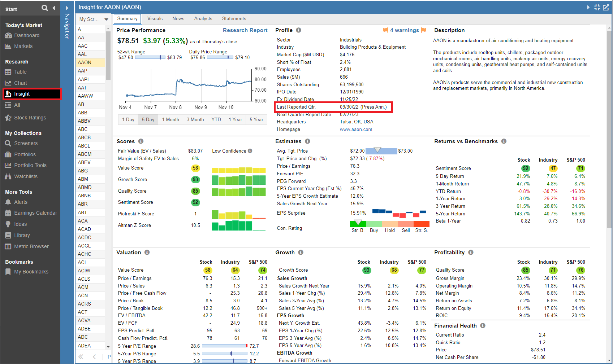The image size is (613, 364).
Task: Click Profitability info icon
Action: [471, 253]
